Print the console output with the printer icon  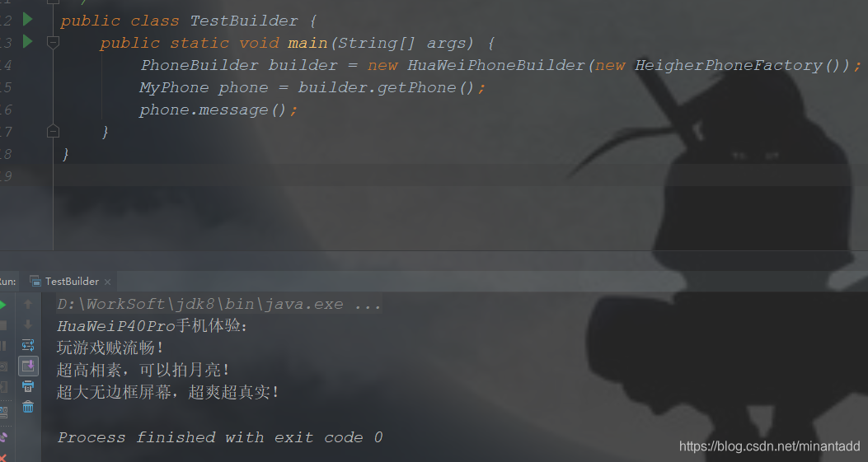pyautogui.click(x=28, y=386)
